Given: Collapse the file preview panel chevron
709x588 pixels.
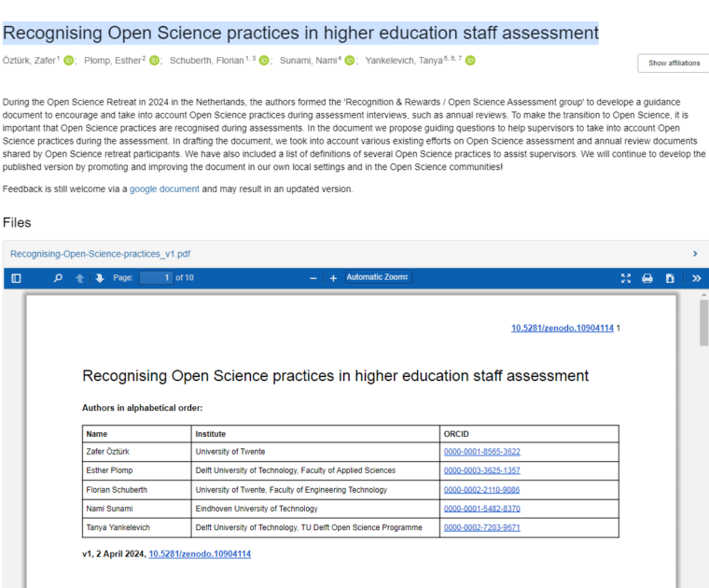Looking at the screenshot, I should click(x=695, y=253).
